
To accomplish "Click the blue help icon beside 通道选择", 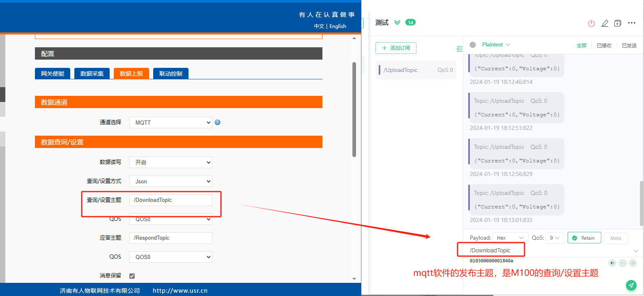I will pos(218,122).
